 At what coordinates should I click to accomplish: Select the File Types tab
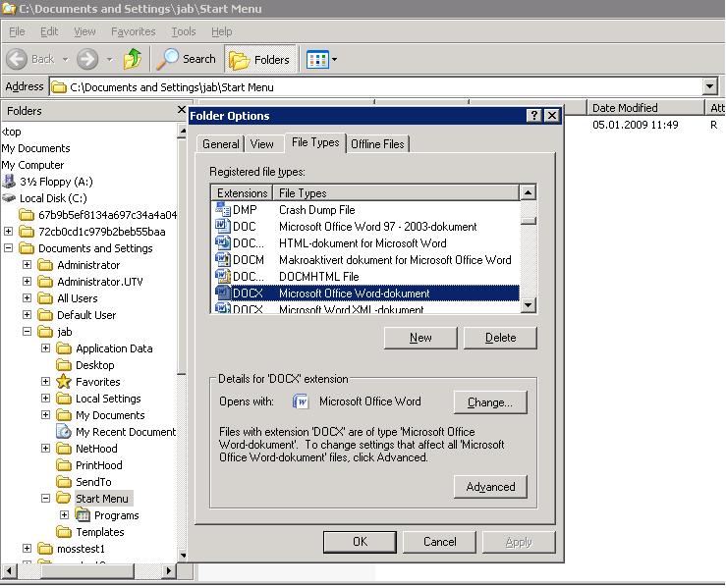pyautogui.click(x=315, y=142)
